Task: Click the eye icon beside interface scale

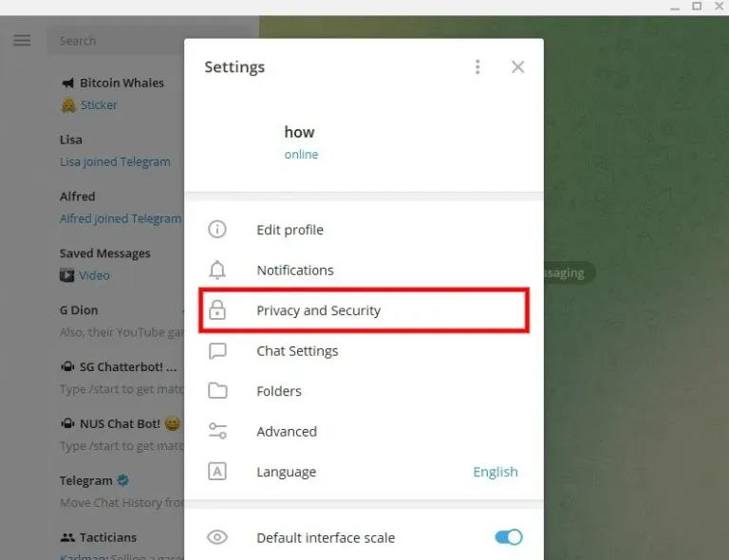Action: click(217, 537)
